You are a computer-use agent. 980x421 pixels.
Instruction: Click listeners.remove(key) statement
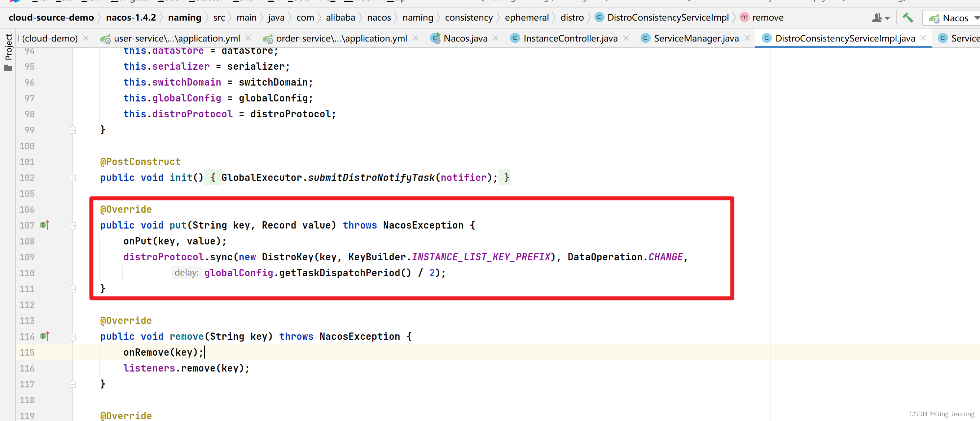click(186, 368)
